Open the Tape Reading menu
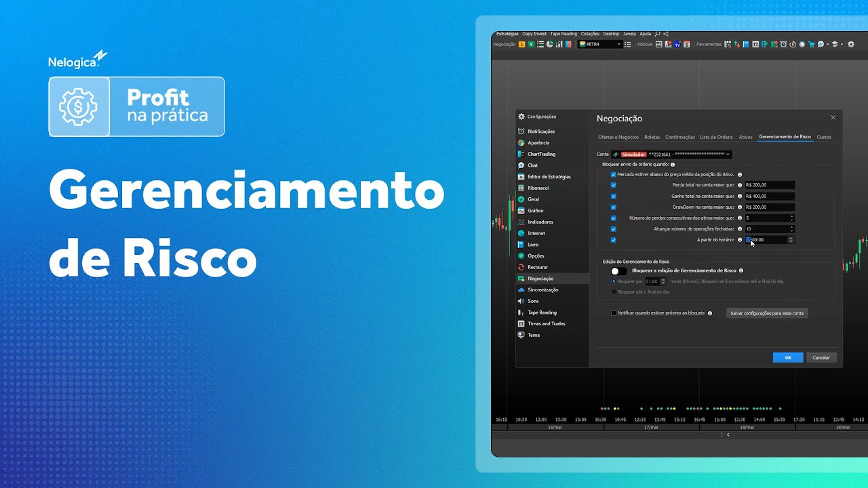This screenshot has width=868, height=488. click(x=564, y=33)
